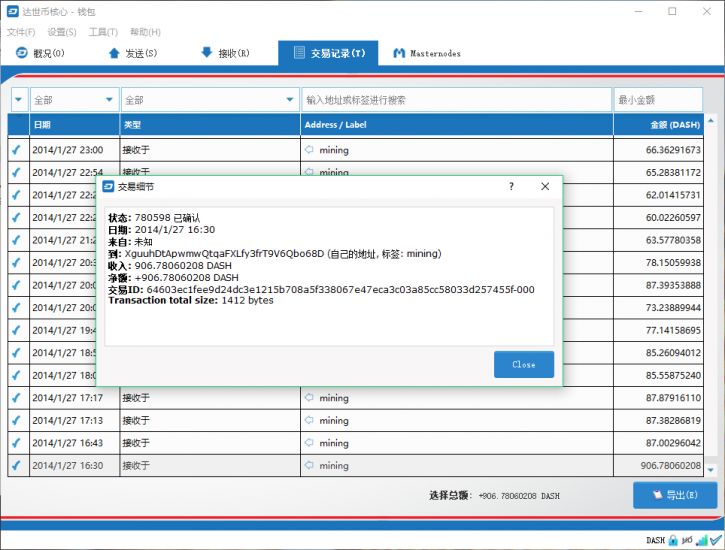Sort by the Amount (DASH) column header
The width and height of the screenshot is (725, 550).
coord(658,125)
